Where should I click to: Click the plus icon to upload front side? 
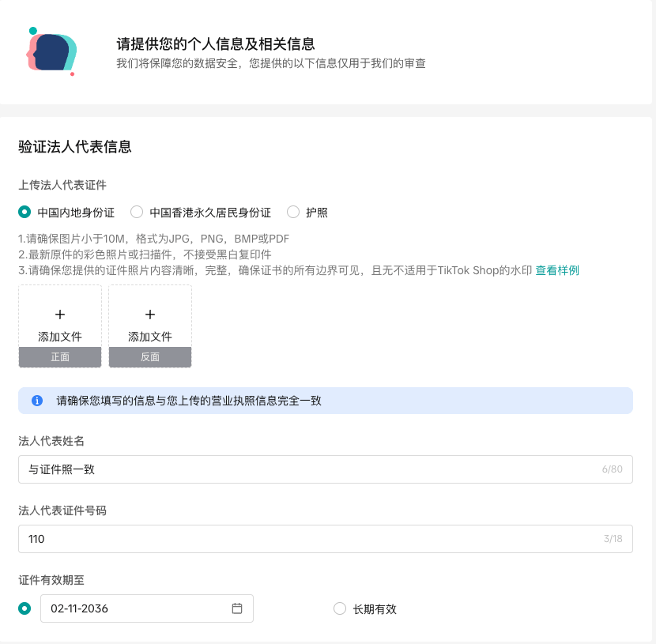[60, 314]
